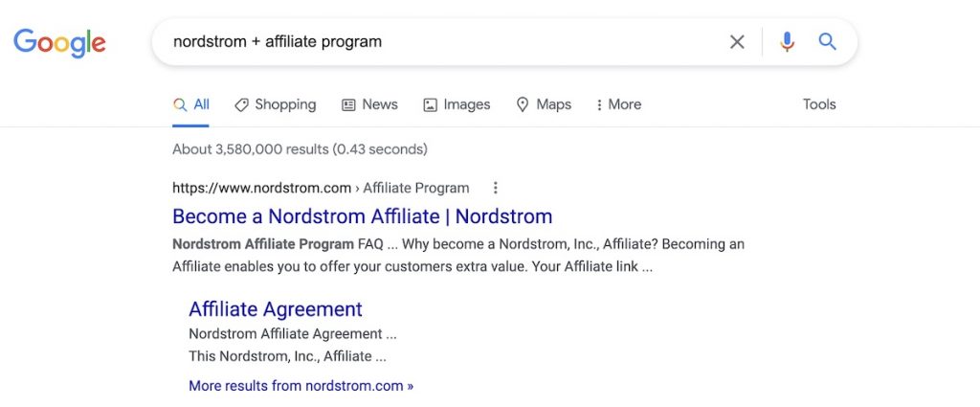Click the price tag icon of Shopping tab
The image size is (980, 407).
click(x=241, y=105)
